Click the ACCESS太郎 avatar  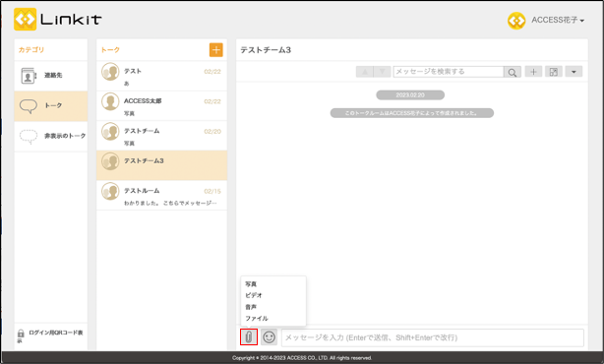110,101
